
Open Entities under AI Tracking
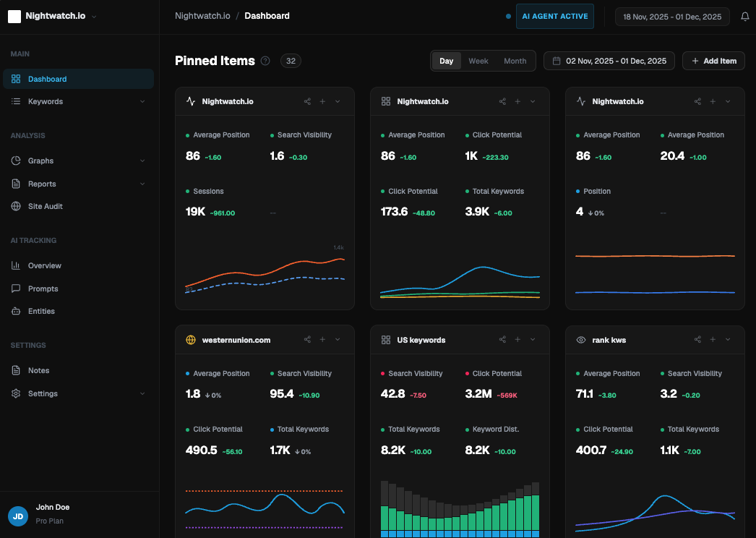pos(42,311)
